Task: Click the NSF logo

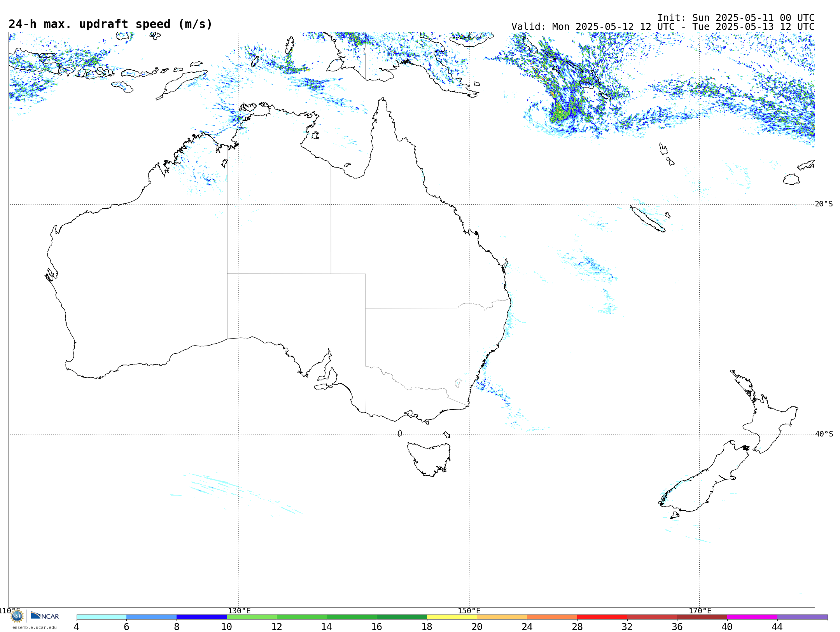Action: (x=17, y=616)
